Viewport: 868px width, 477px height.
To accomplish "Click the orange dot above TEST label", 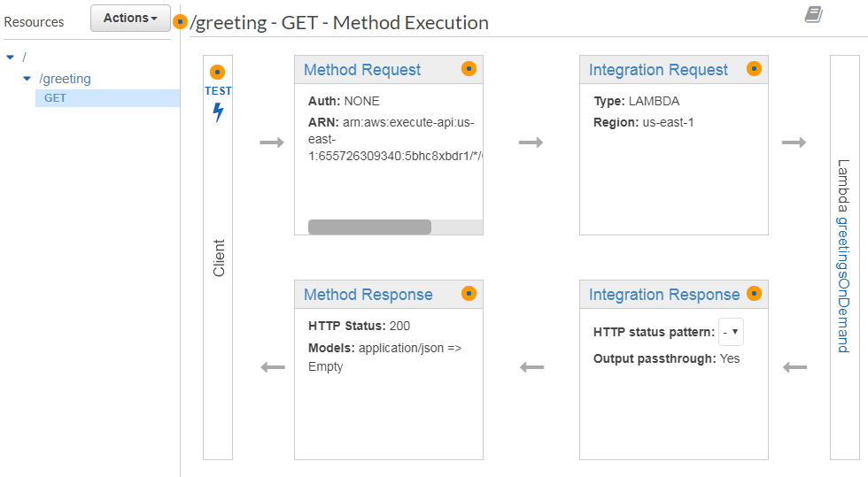I will click(218, 72).
